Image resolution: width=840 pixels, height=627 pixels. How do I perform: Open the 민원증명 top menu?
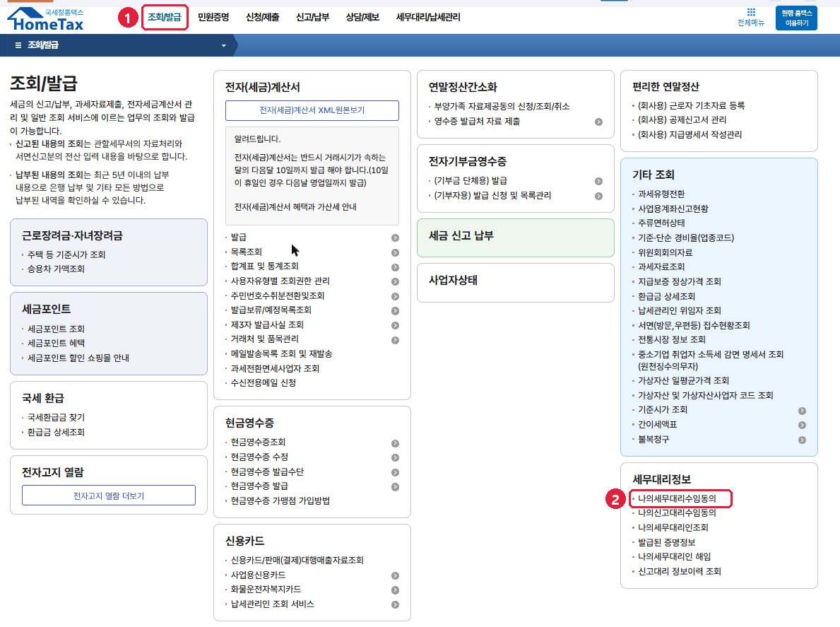pos(213,17)
